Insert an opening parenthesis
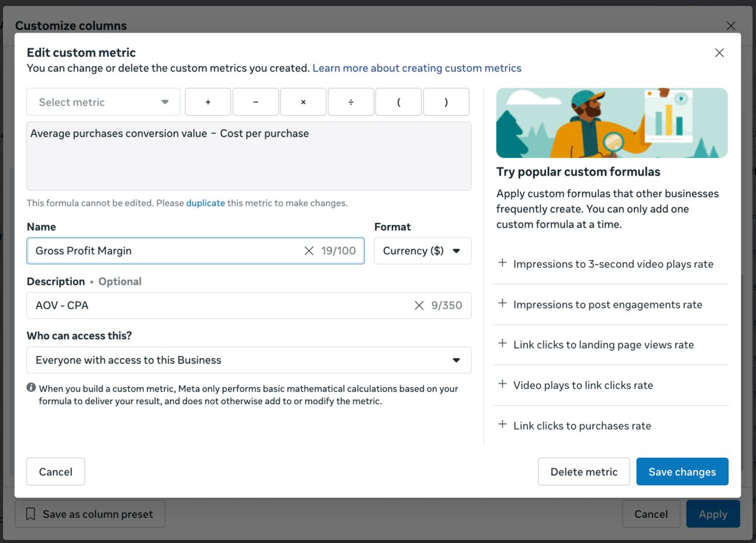 pyautogui.click(x=398, y=102)
